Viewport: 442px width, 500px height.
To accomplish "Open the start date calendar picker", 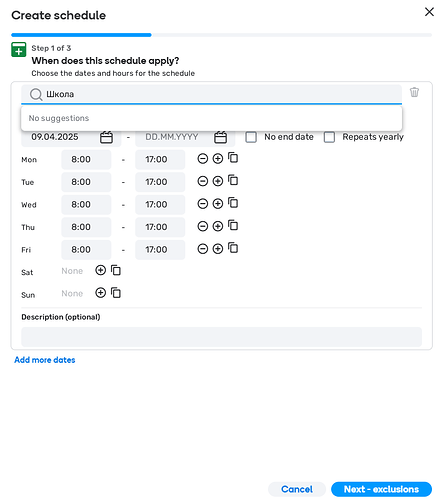I will point(106,137).
